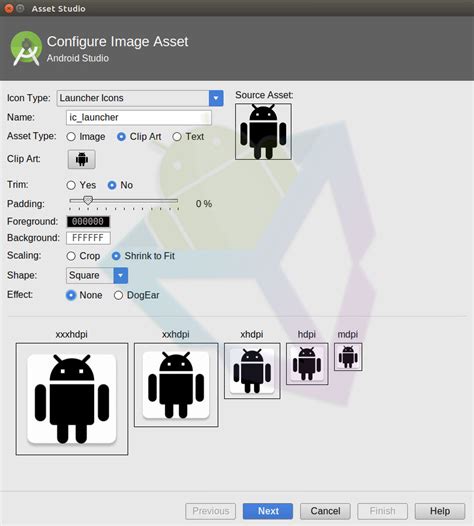Select the hdpi icon preview
This screenshot has height=526, width=474.
307,364
